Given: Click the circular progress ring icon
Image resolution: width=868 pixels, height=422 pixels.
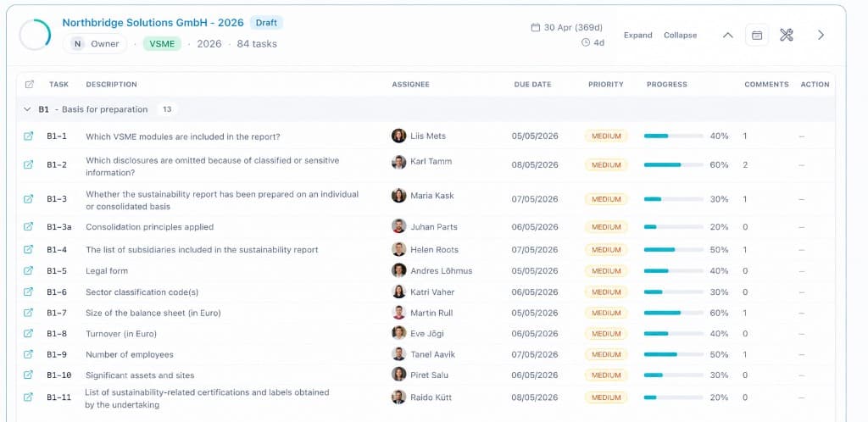Looking at the screenshot, I should tap(35, 35).
